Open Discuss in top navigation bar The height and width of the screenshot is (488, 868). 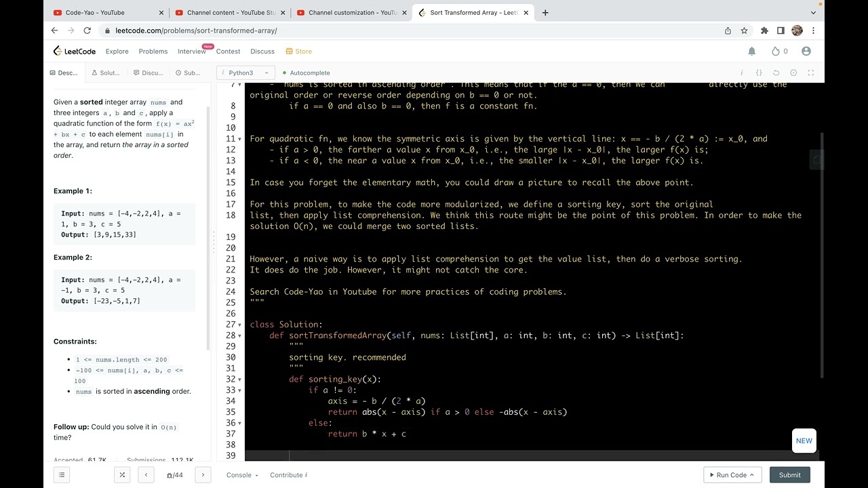click(262, 52)
